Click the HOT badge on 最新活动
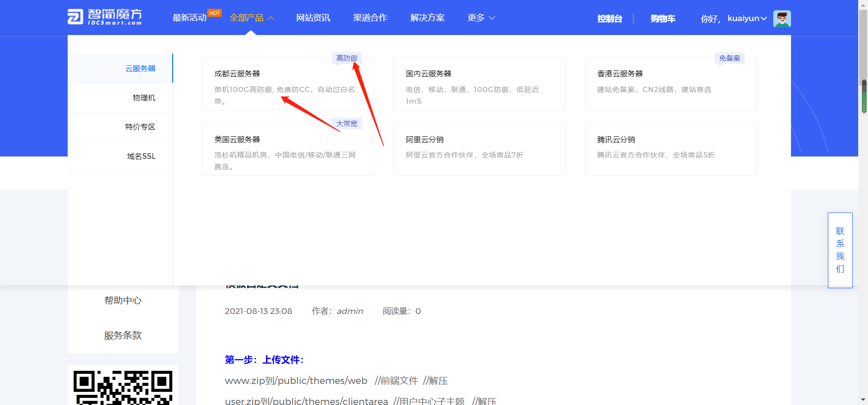Screen dimensions: 868x405 [x=214, y=13]
